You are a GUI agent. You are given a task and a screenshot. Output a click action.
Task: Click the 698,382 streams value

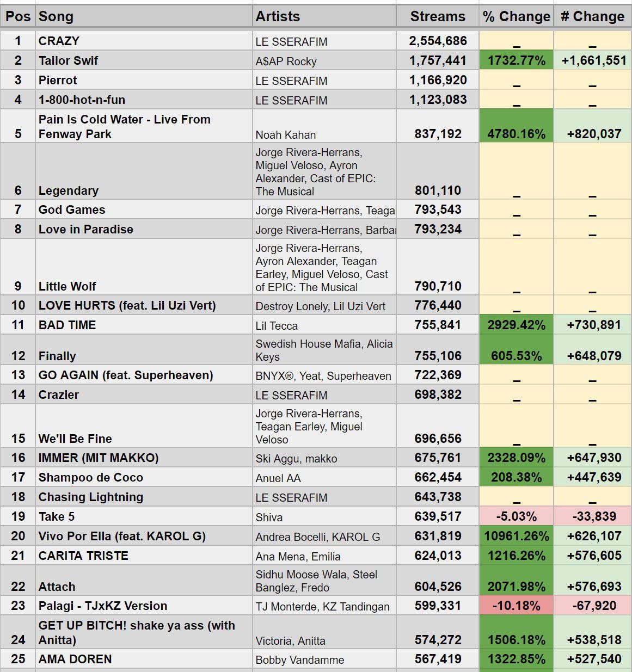point(438,394)
